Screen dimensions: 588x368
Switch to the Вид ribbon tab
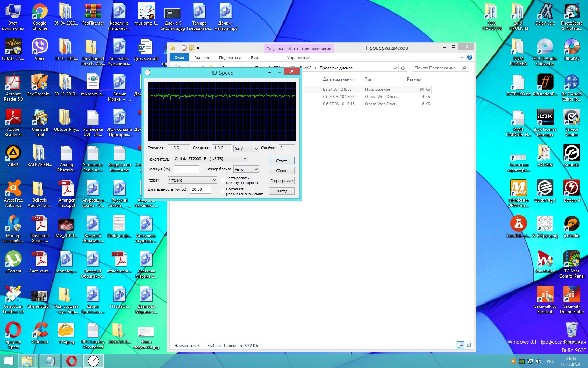[254, 58]
